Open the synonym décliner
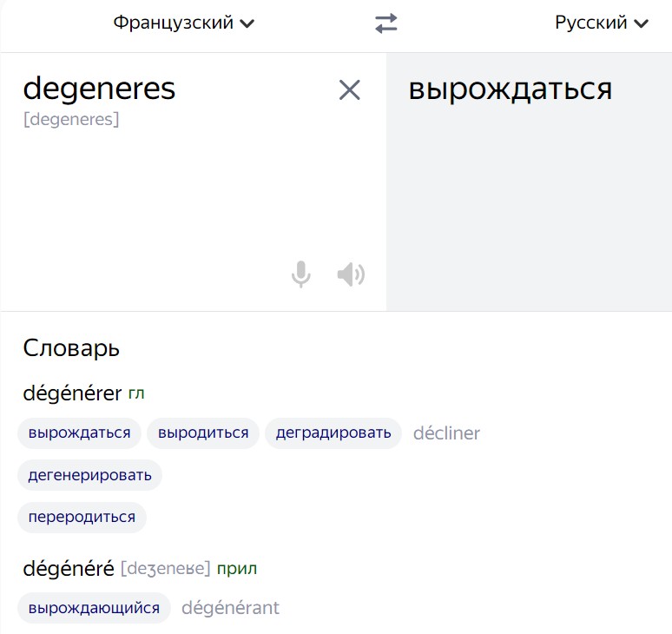 pyautogui.click(x=446, y=433)
